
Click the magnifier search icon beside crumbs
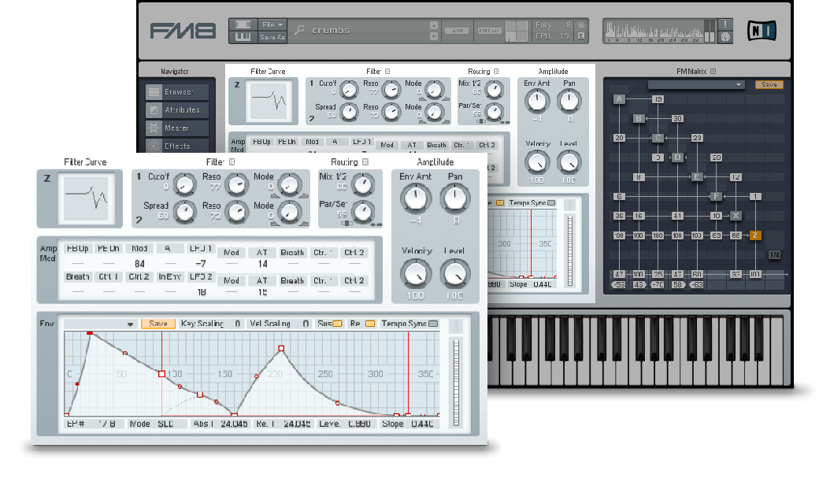click(299, 30)
